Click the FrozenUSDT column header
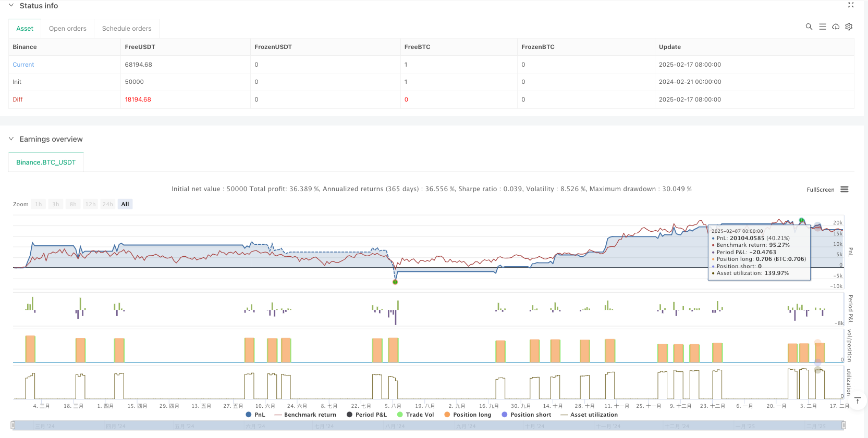Image resolution: width=868 pixels, height=438 pixels. tap(273, 47)
